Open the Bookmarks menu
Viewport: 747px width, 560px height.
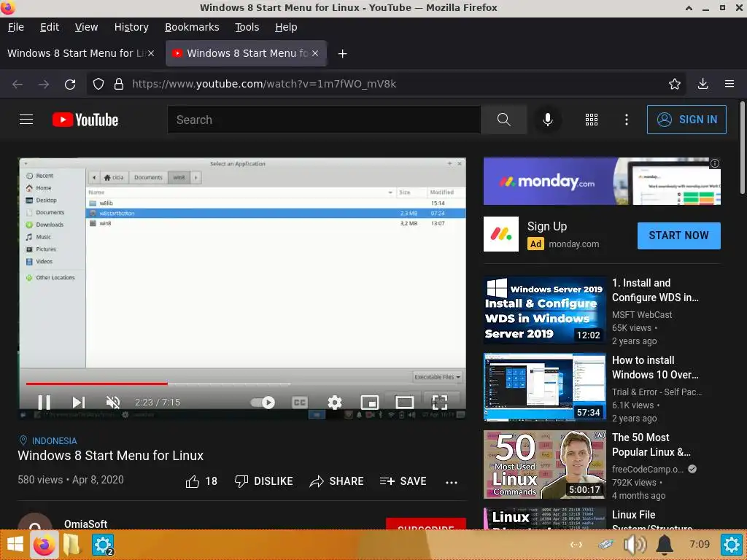point(192,27)
